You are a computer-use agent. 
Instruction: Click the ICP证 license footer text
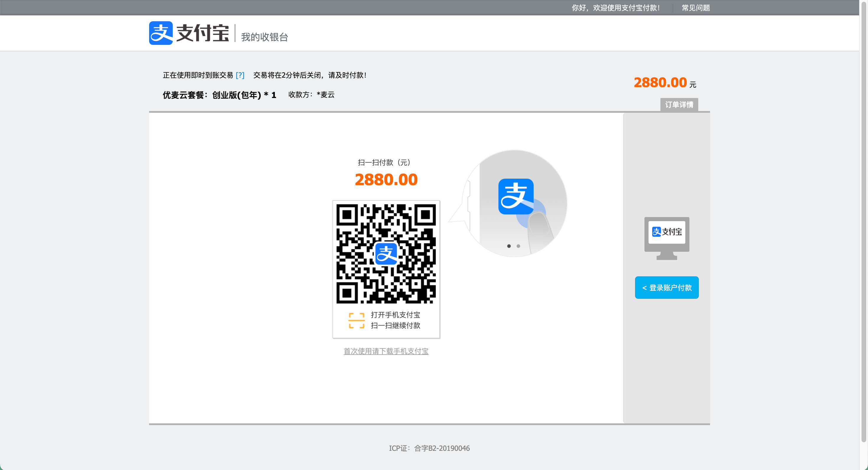[429, 448]
